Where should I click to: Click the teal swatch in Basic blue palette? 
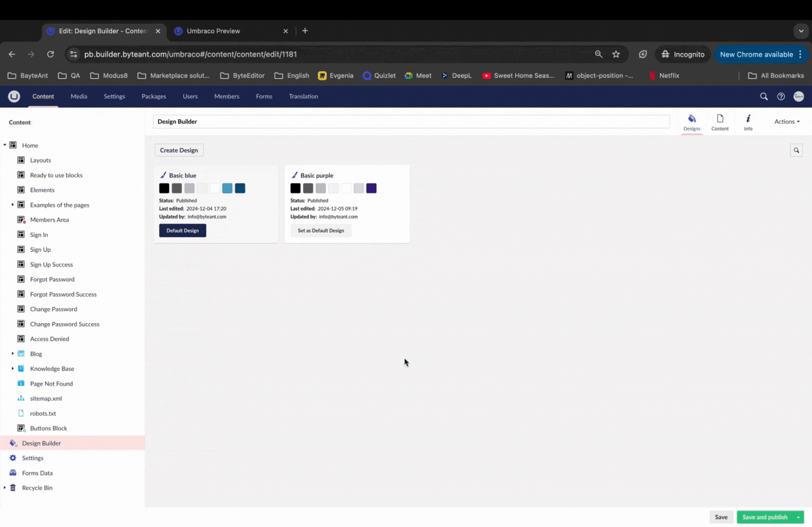[x=227, y=188]
